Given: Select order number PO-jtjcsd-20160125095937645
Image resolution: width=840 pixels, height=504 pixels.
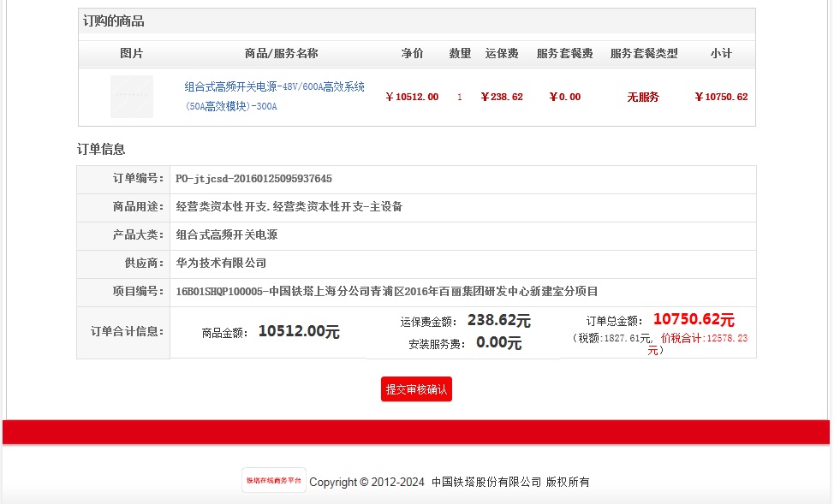Looking at the screenshot, I should pyautogui.click(x=254, y=178).
